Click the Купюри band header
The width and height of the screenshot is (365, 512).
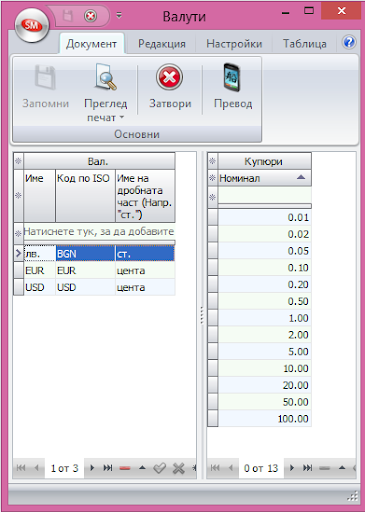(x=264, y=161)
